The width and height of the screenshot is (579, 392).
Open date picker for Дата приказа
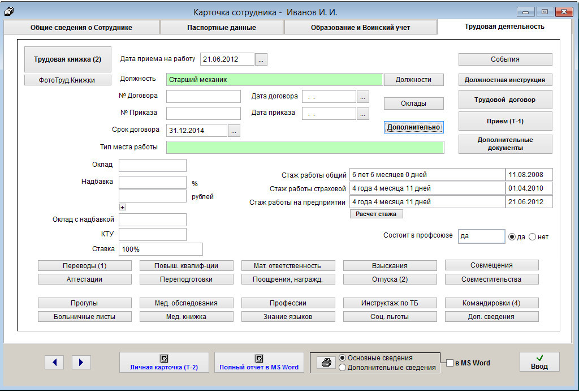[362, 114]
